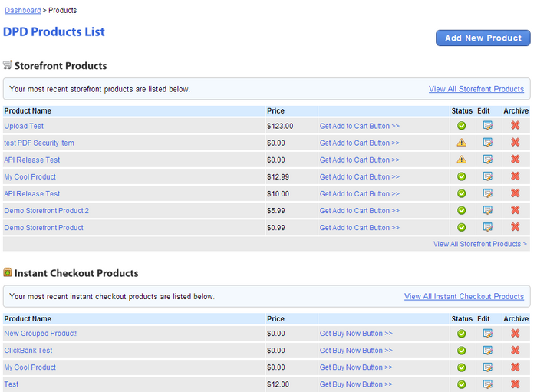This screenshot has width=537, height=392.
Task: Edit the $12.99 My Cool Product storefront item
Action: (488, 176)
